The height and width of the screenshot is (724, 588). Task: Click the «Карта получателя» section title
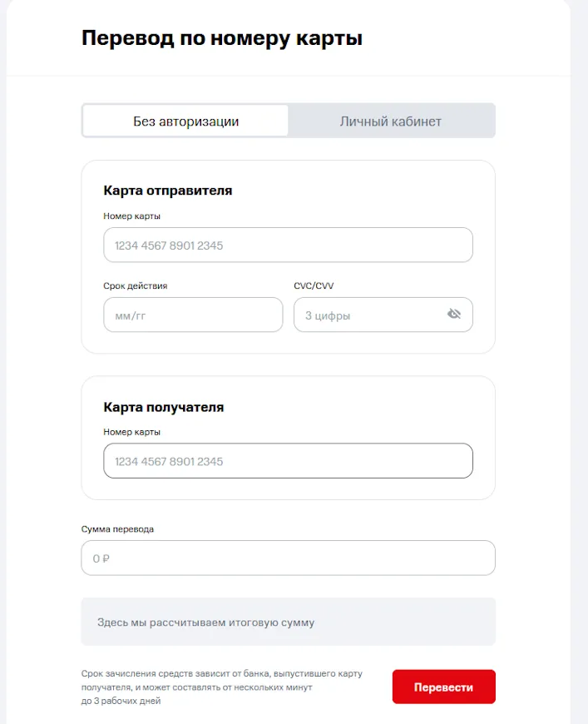(163, 408)
